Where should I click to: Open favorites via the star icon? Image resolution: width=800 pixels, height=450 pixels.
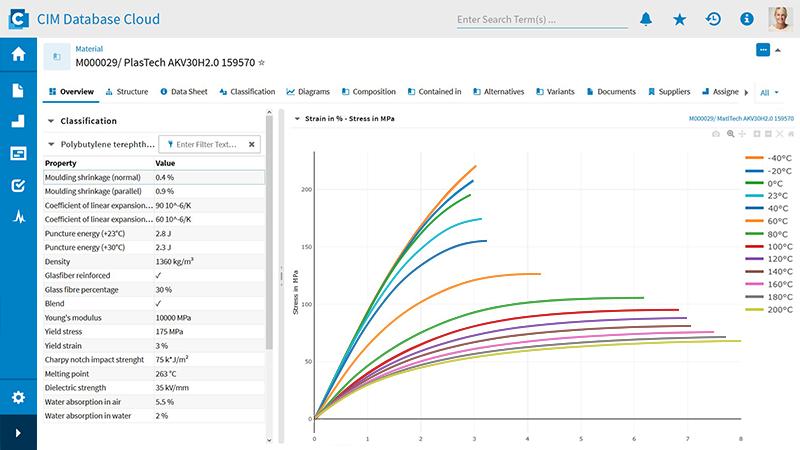point(680,19)
